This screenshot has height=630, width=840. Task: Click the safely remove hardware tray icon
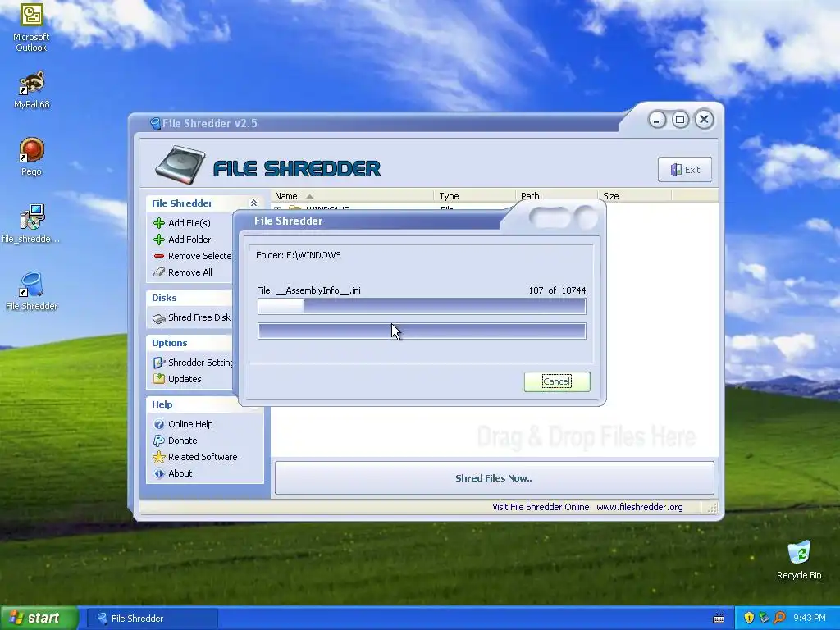(x=764, y=618)
